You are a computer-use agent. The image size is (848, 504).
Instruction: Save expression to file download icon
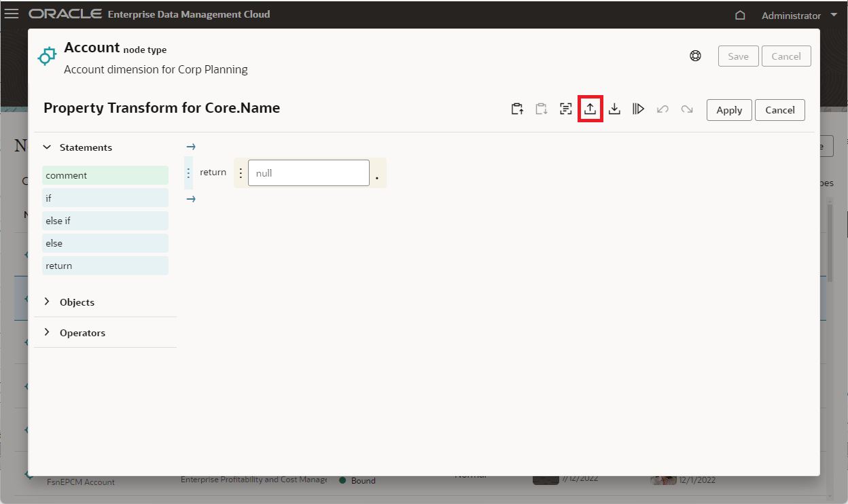coord(614,109)
